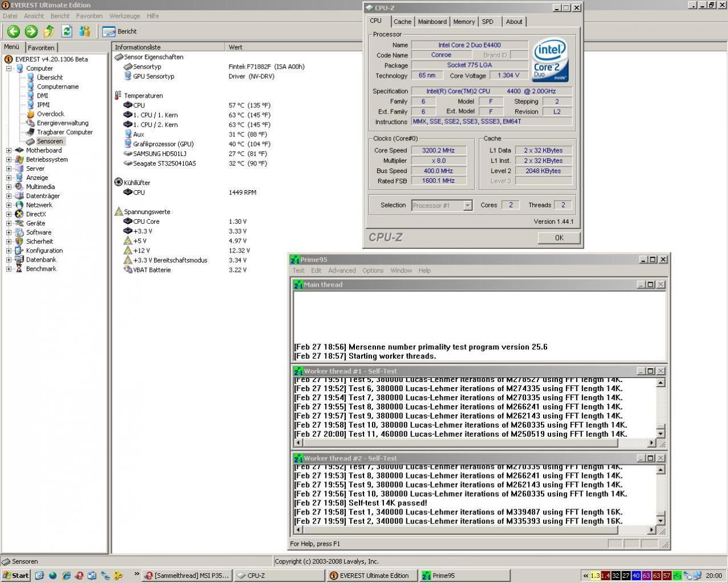The image size is (728, 583).
Task: Switch to the Favoriten tab
Action: coord(41,48)
